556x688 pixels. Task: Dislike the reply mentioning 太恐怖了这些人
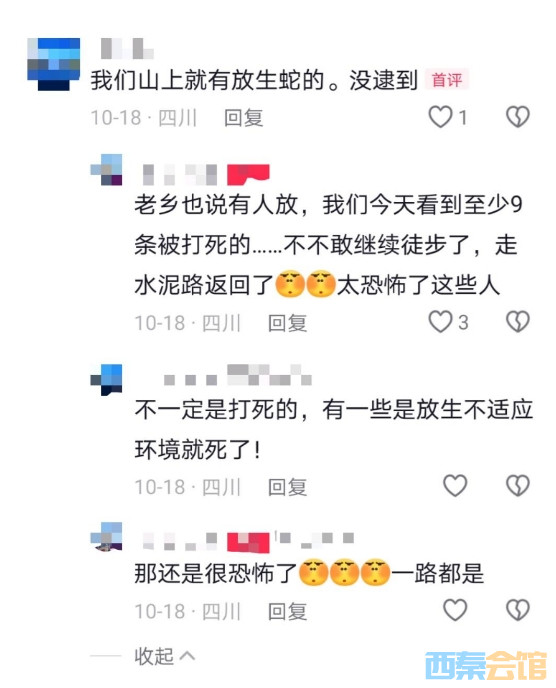click(x=518, y=322)
